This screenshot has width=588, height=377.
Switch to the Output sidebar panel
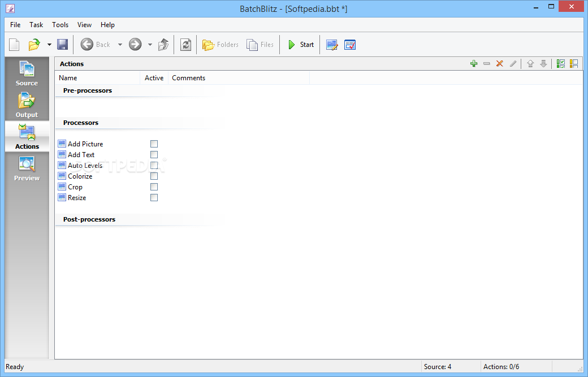27,105
